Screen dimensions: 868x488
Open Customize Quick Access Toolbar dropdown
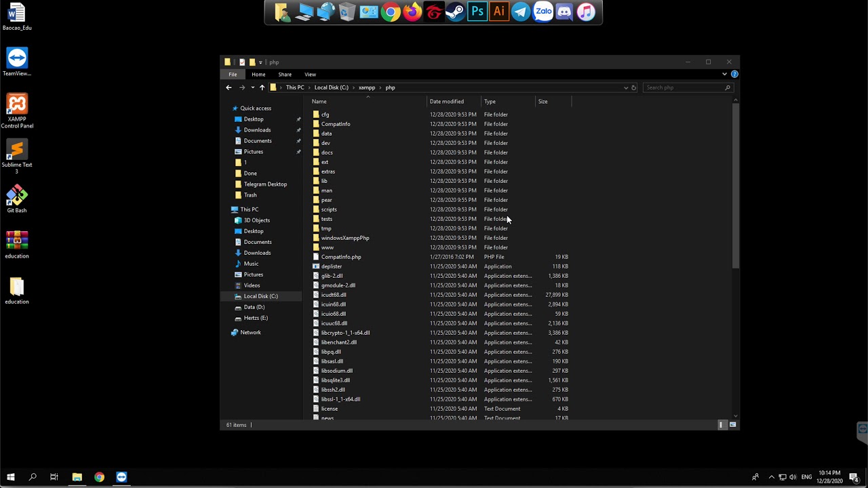coord(260,62)
